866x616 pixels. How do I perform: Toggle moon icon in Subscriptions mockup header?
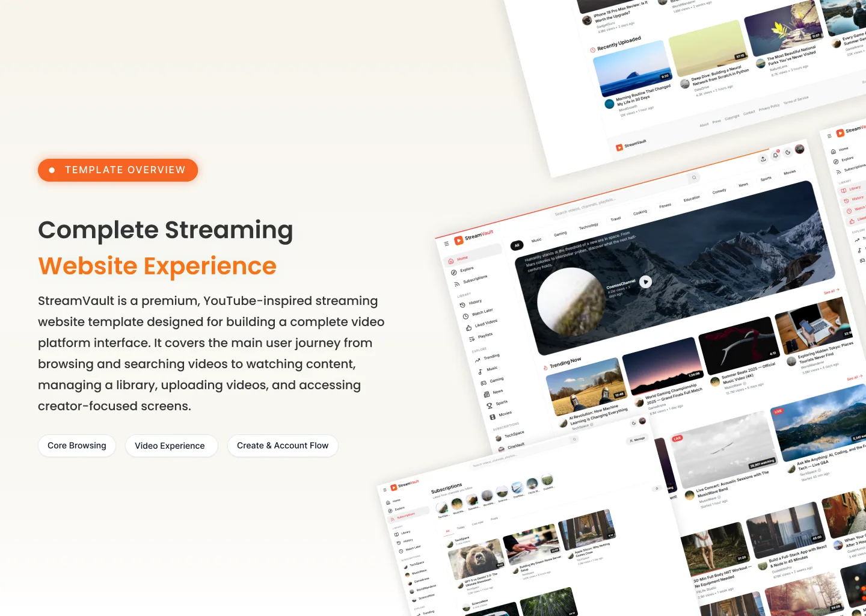[x=634, y=423]
